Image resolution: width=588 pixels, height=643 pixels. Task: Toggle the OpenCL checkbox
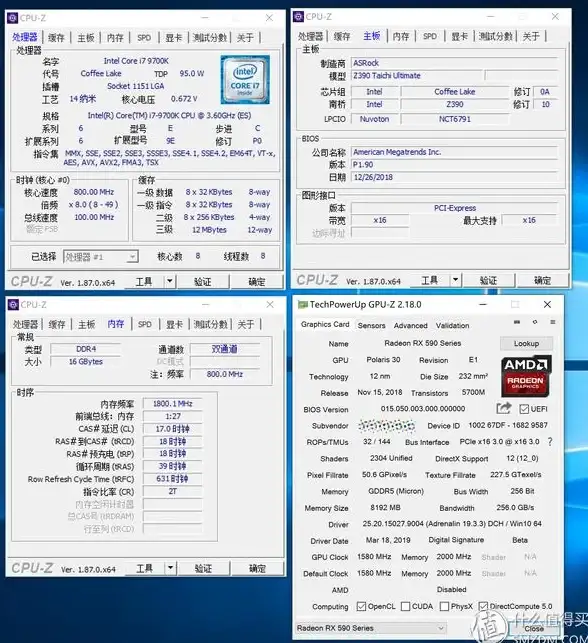tap(361, 606)
